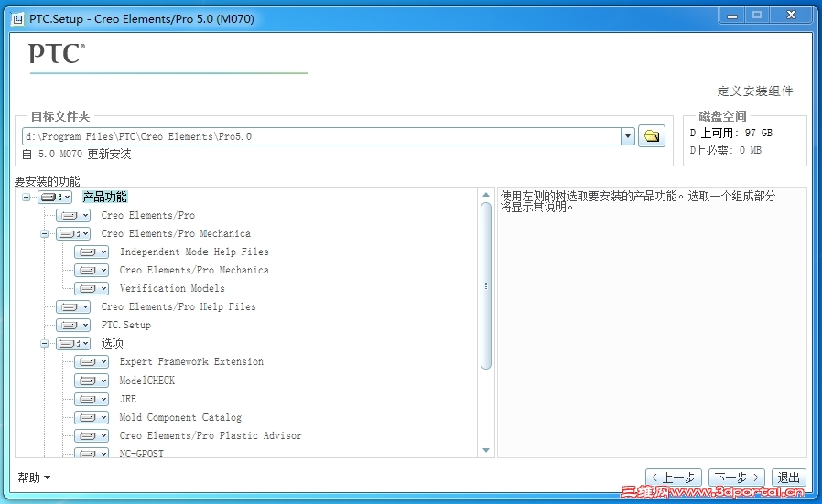The width and height of the screenshot is (822, 504).
Task: Open install dropdown for Mechanica parent feature
Action: tap(73, 233)
